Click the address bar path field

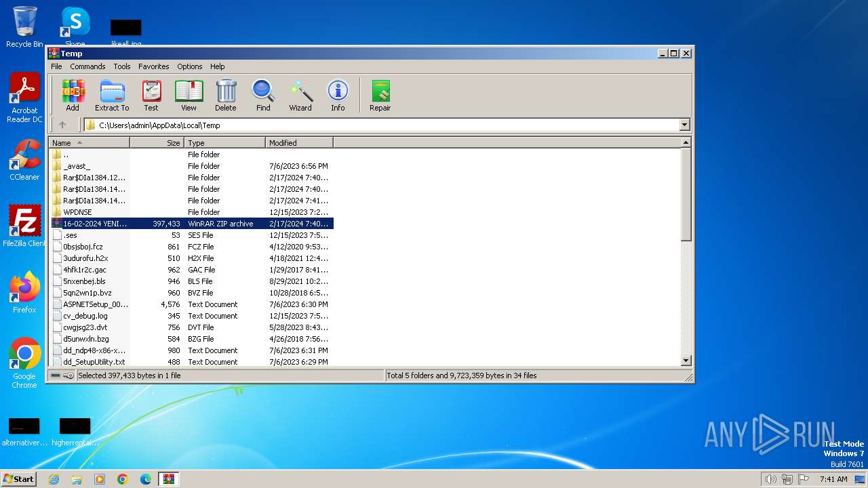coord(387,125)
